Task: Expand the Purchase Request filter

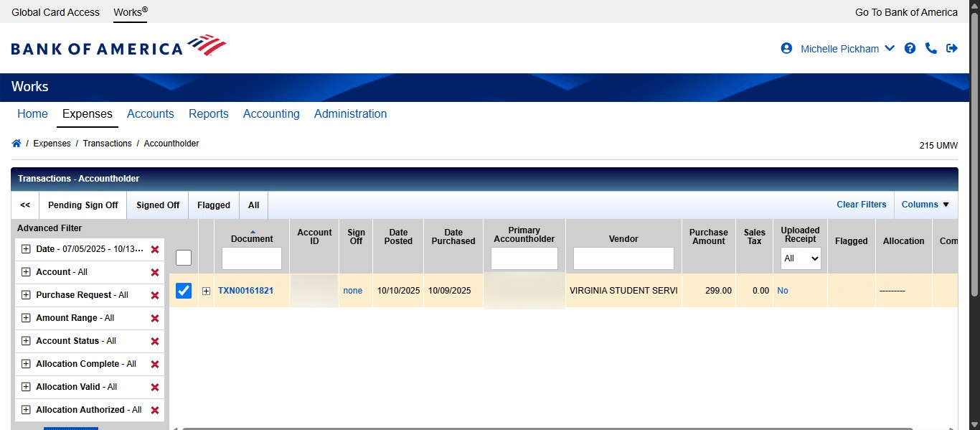Action: coord(26,295)
